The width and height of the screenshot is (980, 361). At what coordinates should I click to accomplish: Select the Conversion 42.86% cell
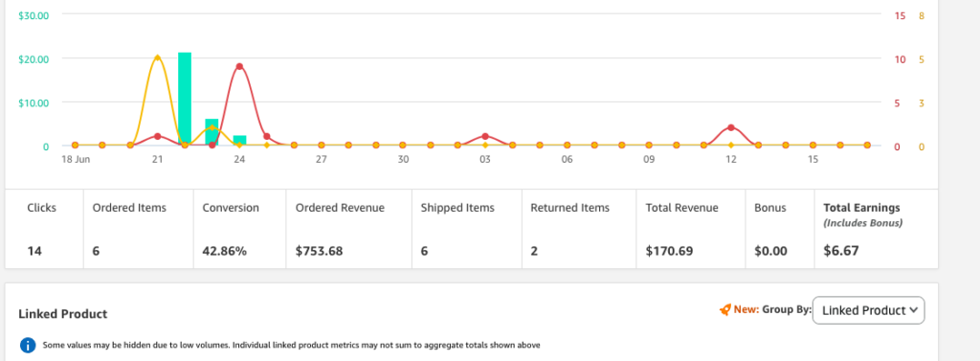point(239,229)
